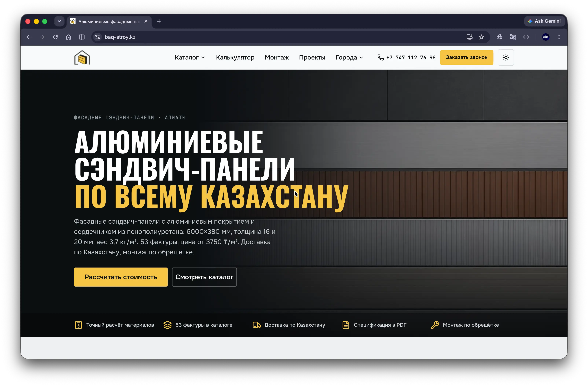
Task: Expand the Каталог menu
Action: click(x=190, y=57)
